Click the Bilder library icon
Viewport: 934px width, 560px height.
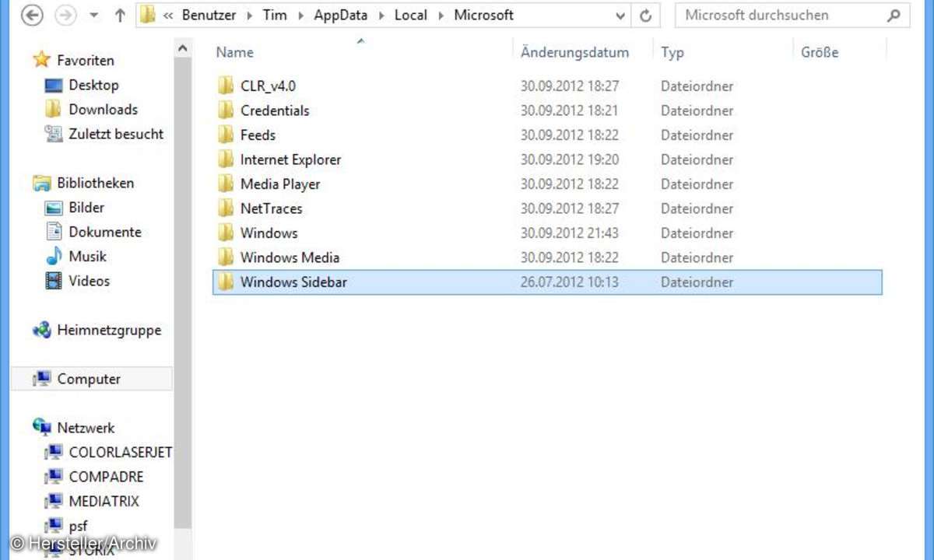click(53, 208)
